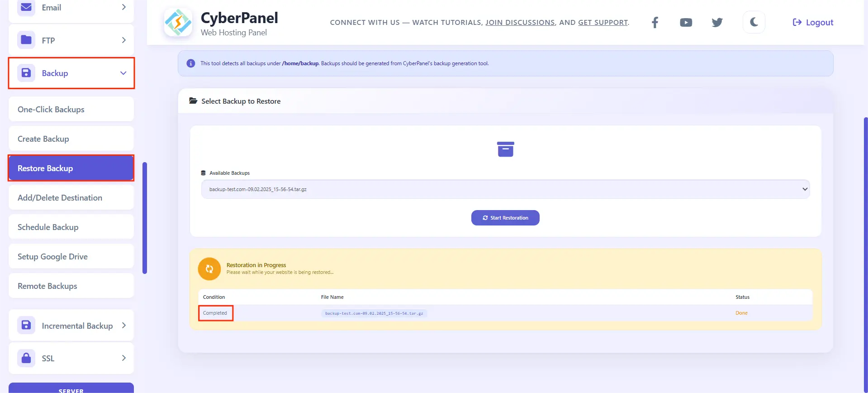868x393 pixels.
Task: Click the Backup floppy disk icon
Action: coord(26,73)
